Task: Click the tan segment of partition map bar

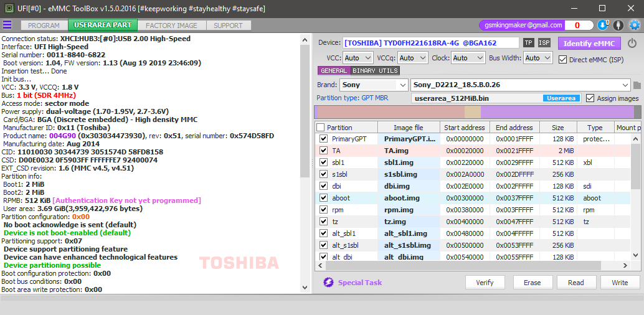Action: (473, 112)
